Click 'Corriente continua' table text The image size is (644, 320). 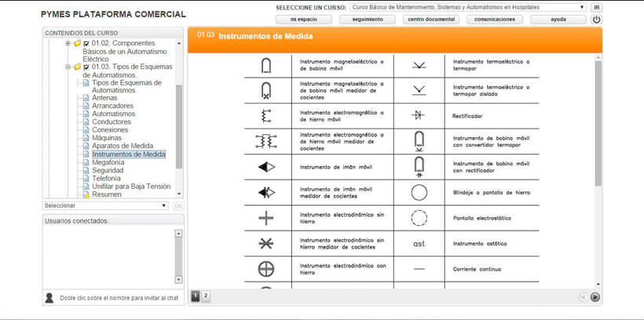point(477,269)
